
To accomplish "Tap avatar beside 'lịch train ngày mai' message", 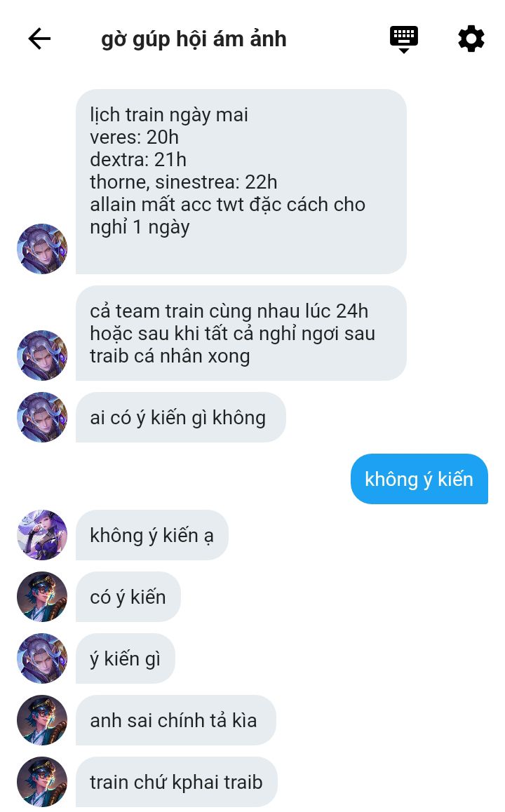I will [42, 248].
